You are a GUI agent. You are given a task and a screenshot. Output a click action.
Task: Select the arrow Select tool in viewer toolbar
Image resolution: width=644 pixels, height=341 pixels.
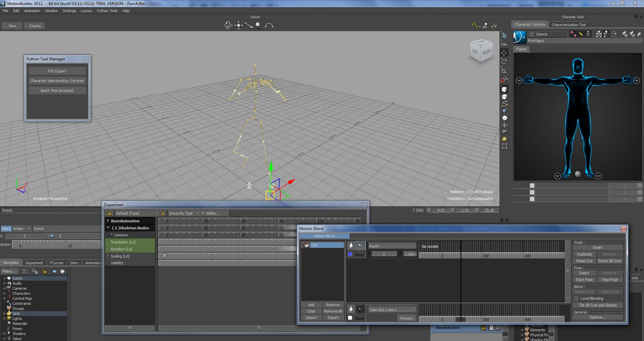pyautogui.click(x=504, y=35)
